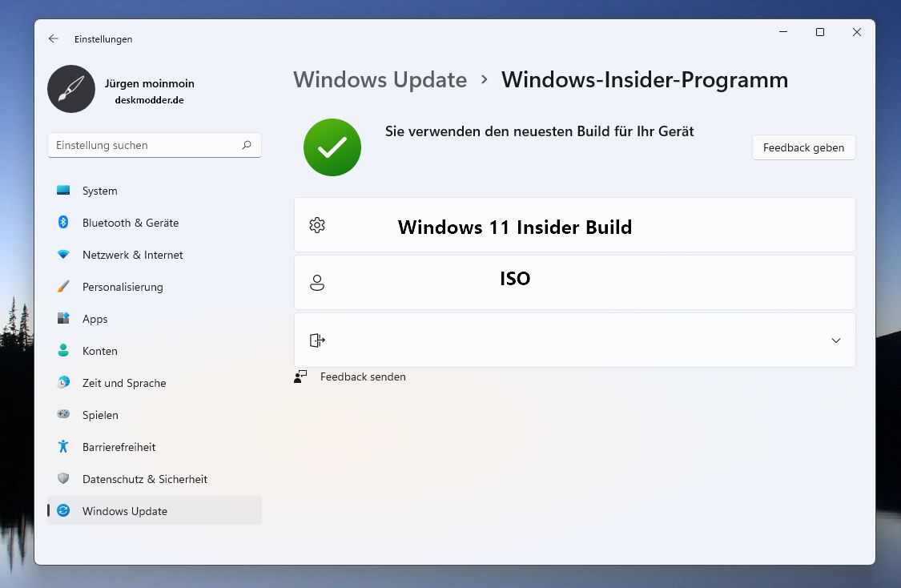Click the Netzwerk wifi icon
Screen dimensions: 901x588
63,254
